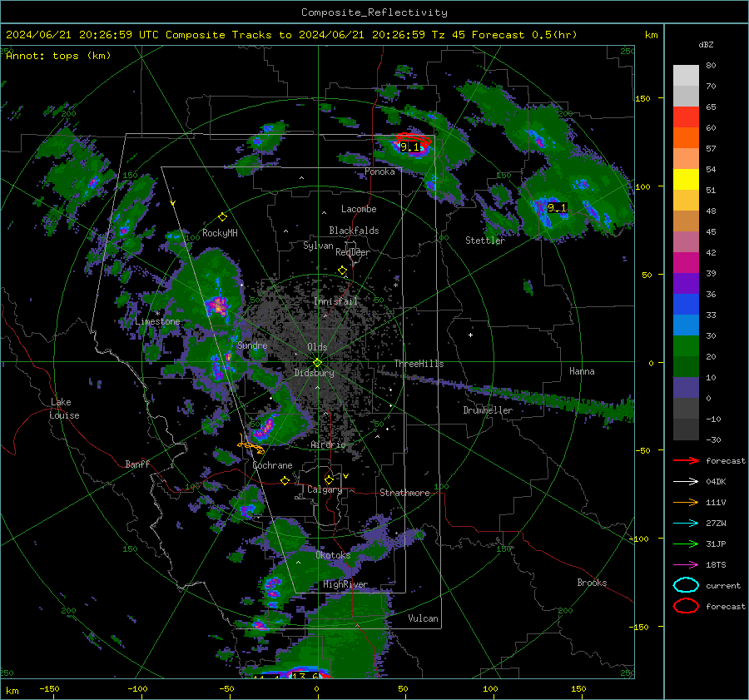Click the Okotoks city label
Image resolution: width=749 pixels, height=700 pixels.
(333, 555)
